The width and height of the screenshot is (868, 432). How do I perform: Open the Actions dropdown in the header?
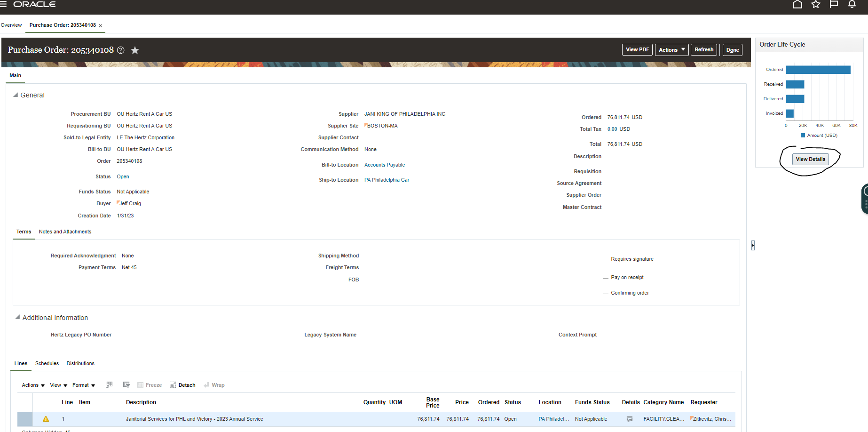671,49
